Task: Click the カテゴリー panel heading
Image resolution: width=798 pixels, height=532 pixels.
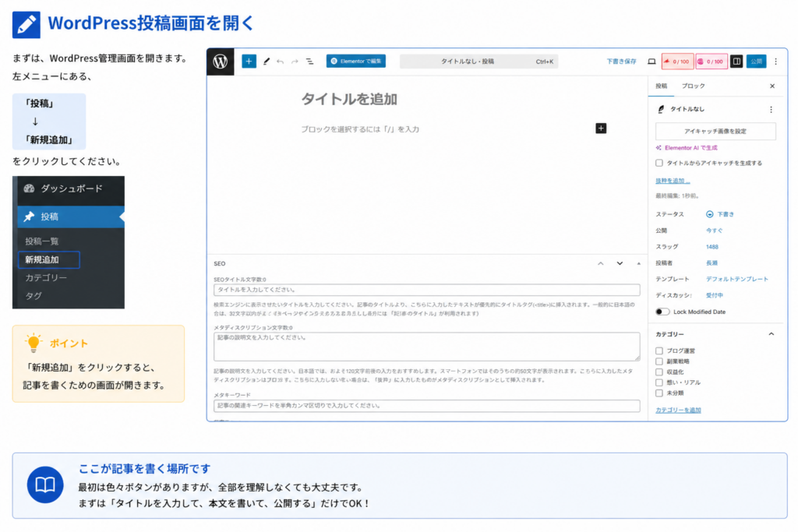Action: pos(669,334)
